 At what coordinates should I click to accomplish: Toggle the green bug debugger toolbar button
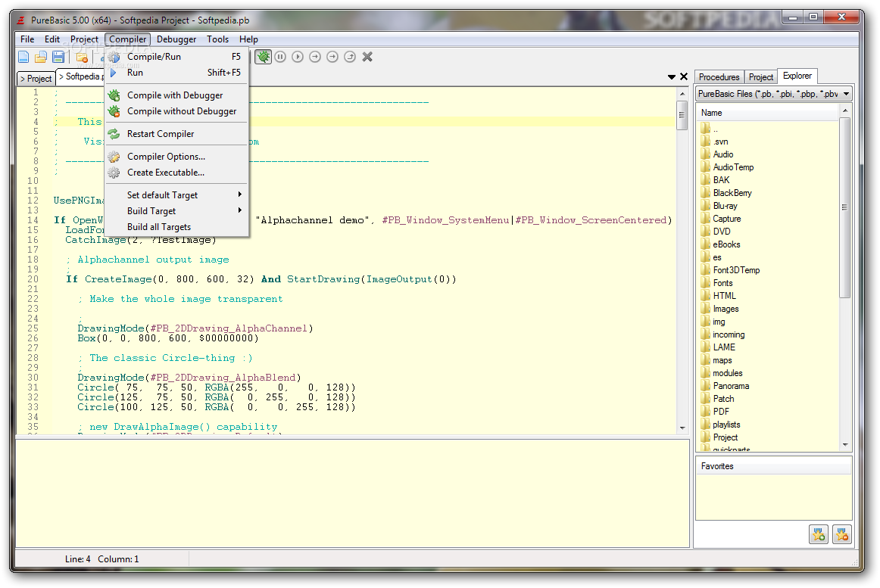click(264, 57)
